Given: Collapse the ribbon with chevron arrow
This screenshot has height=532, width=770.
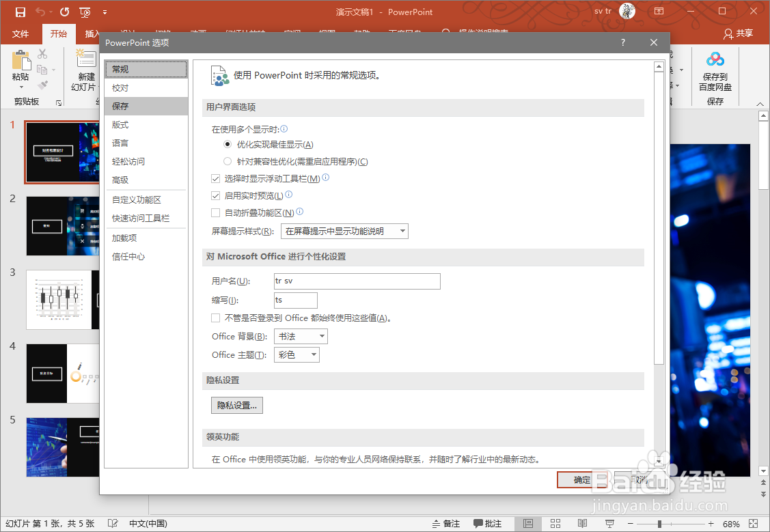Looking at the screenshot, I should click(x=760, y=104).
